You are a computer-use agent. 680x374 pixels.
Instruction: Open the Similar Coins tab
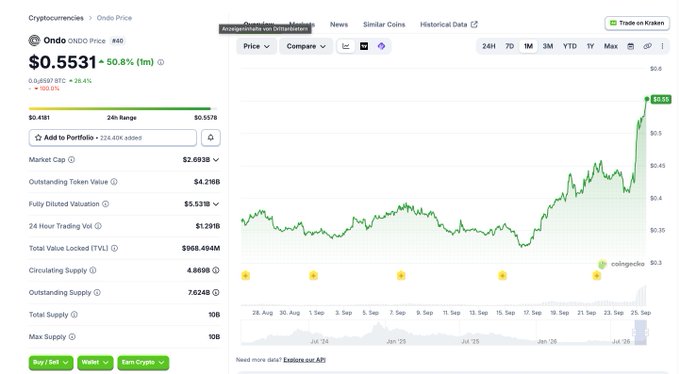[x=384, y=24]
